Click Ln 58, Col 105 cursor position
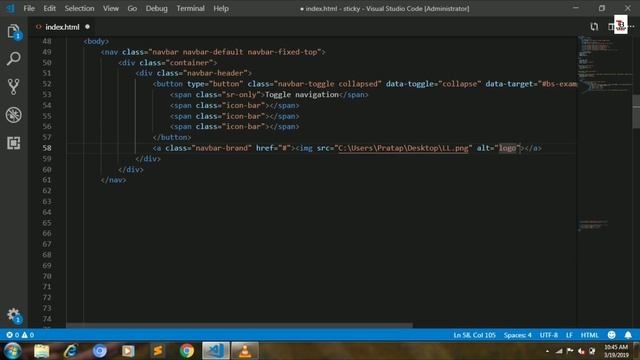The width and height of the screenshot is (640, 360). coord(474,335)
